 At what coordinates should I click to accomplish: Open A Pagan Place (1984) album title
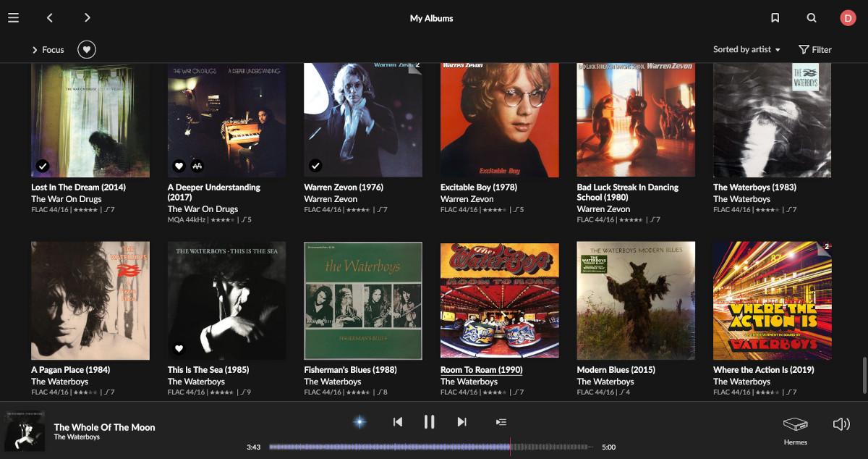(71, 369)
